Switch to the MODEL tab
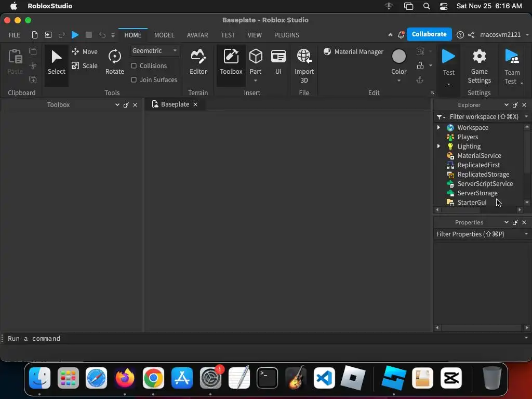 pos(164,35)
